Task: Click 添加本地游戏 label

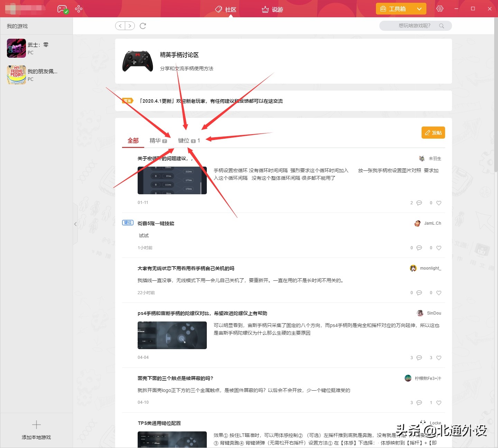Action: [36, 437]
